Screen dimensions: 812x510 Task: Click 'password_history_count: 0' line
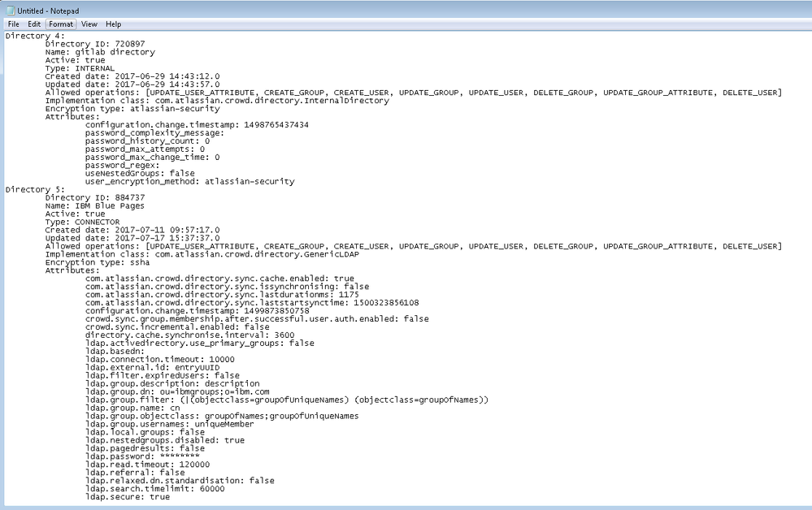[148, 141]
